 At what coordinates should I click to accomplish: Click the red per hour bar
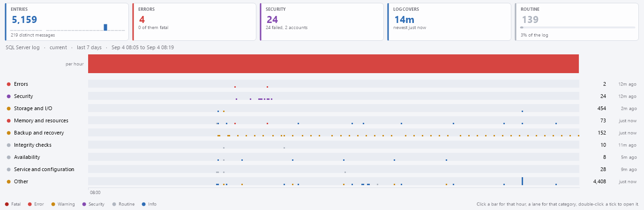(x=334, y=64)
